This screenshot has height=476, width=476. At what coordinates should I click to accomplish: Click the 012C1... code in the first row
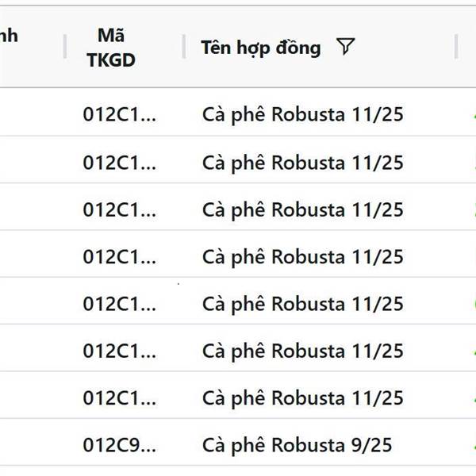point(120,114)
